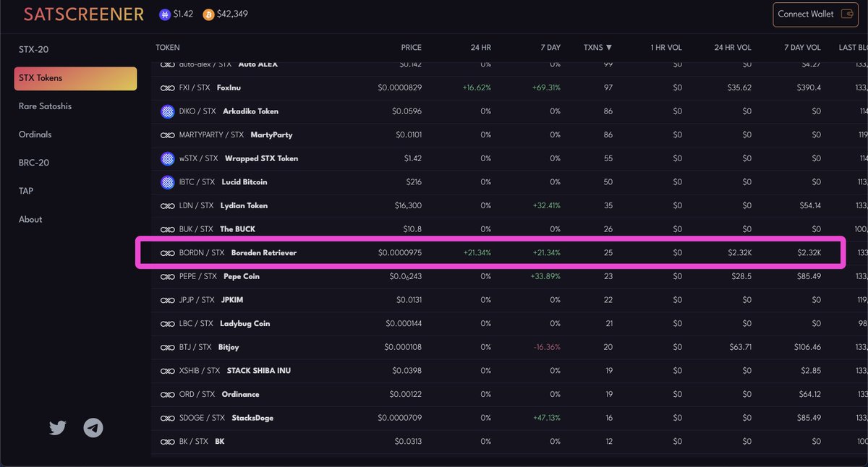The image size is (868, 467).
Task: Select Boreden Retriever token name
Action: click(264, 253)
